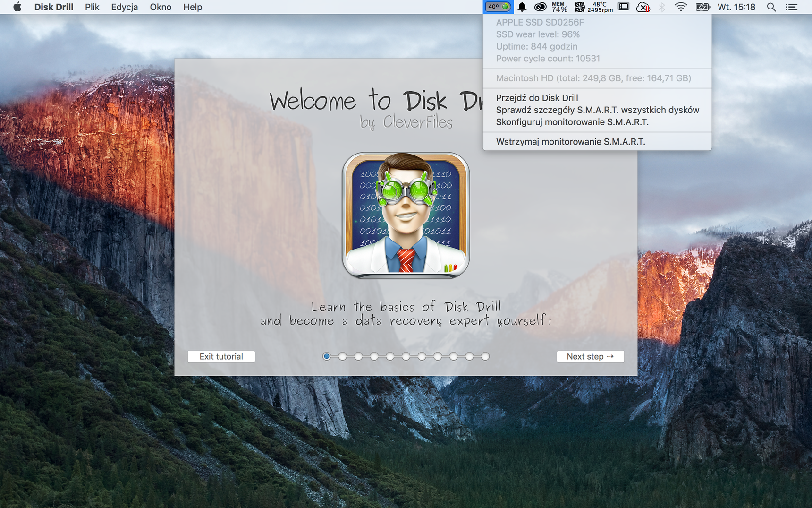
Task: Click the by CleverFiles subtitle
Action: click(x=406, y=122)
